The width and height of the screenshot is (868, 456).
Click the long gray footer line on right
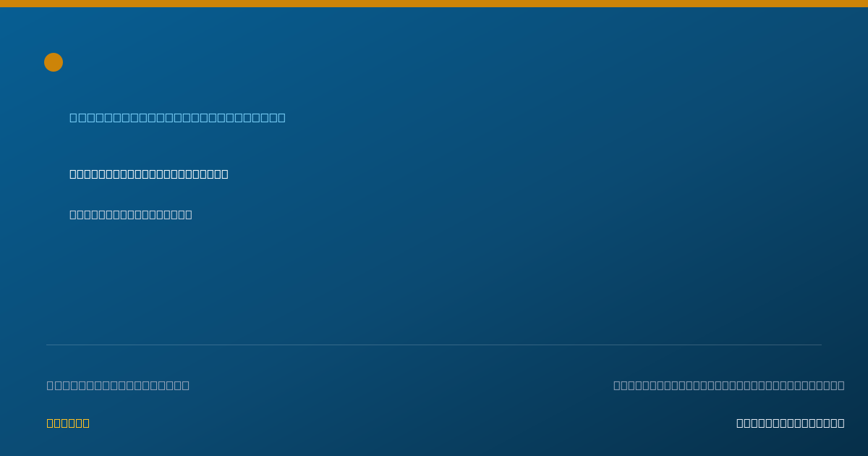tap(729, 385)
